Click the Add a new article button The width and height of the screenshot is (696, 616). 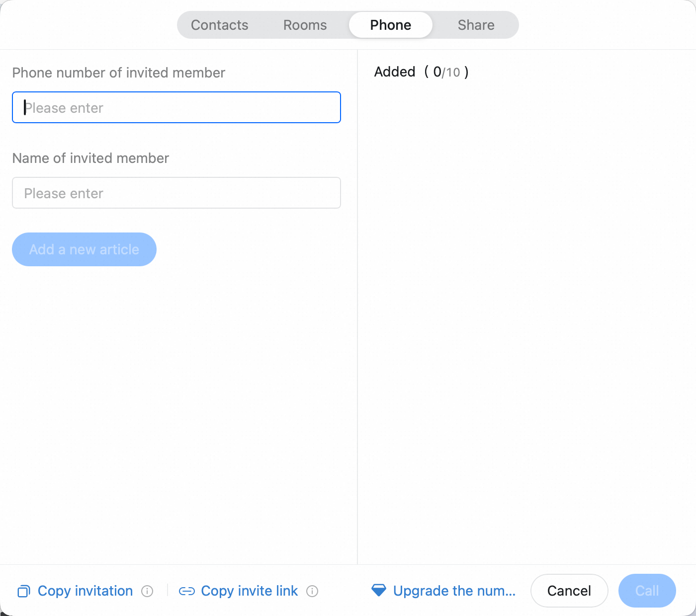84,249
